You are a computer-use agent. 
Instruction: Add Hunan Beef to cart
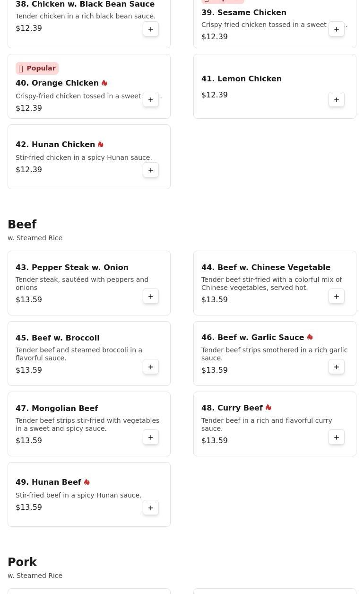click(151, 508)
